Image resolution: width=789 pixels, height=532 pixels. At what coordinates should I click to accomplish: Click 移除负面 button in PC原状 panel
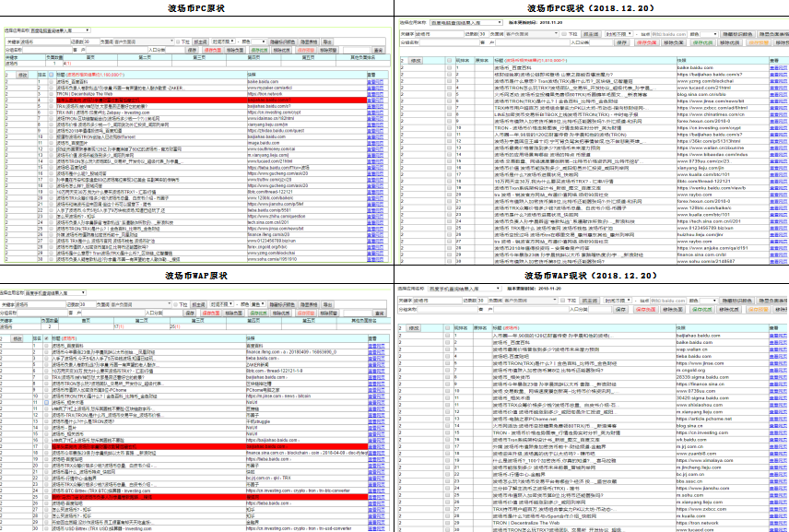(234, 50)
